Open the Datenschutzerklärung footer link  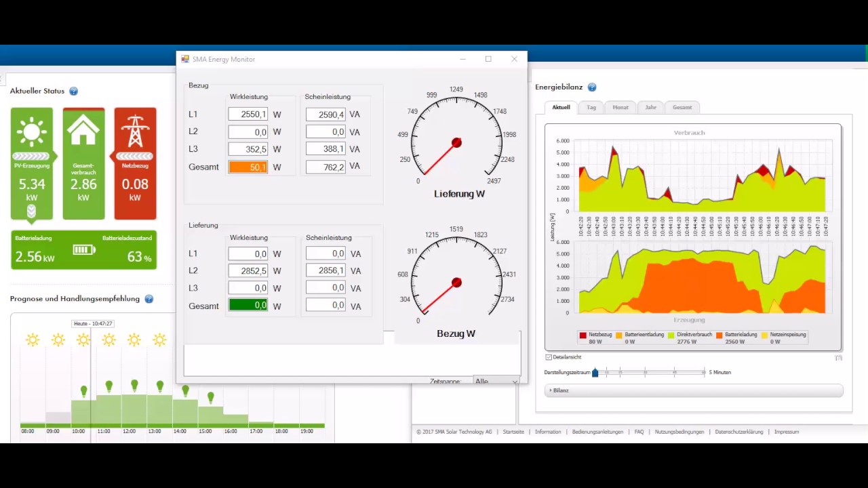coord(739,432)
